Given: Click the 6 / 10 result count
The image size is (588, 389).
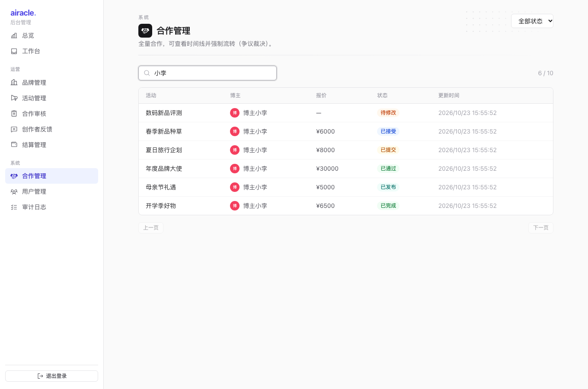Looking at the screenshot, I should coord(546,73).
